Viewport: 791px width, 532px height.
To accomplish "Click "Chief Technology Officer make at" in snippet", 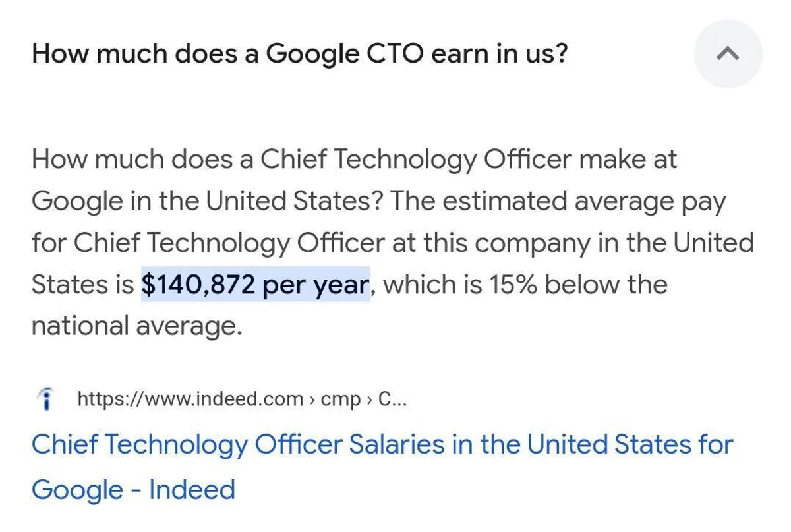I will [x=469, y=160].
